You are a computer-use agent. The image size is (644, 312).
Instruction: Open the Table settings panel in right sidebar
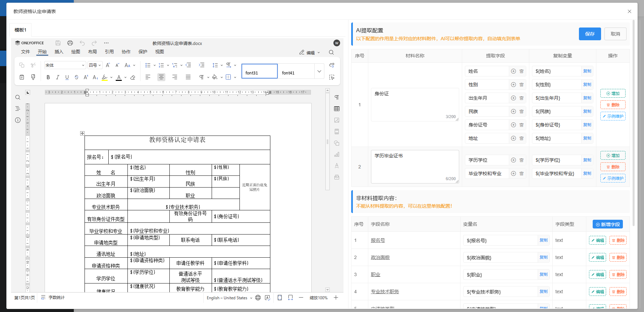click(337, 109)
